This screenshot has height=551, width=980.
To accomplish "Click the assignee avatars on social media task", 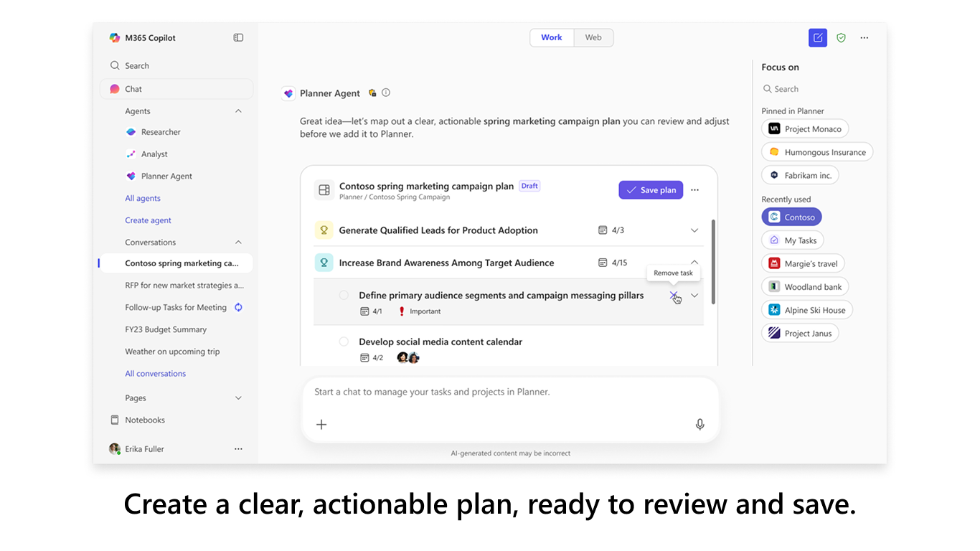I will point(407,357).
